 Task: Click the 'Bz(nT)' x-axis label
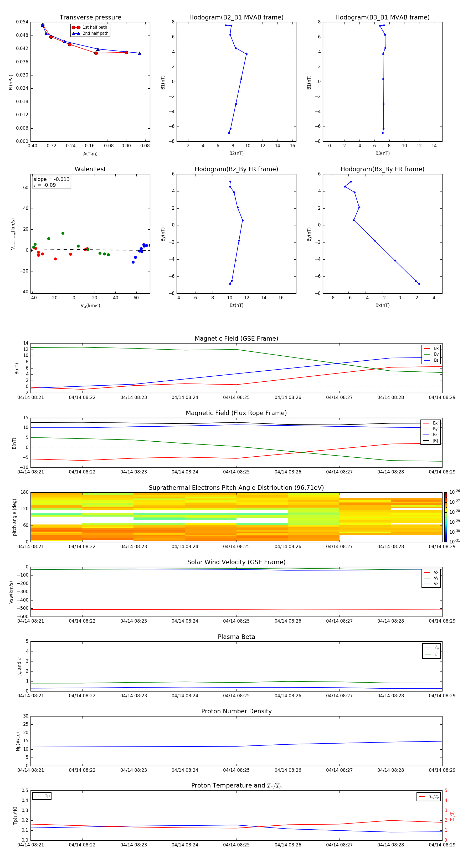click(x=236, y=306)
